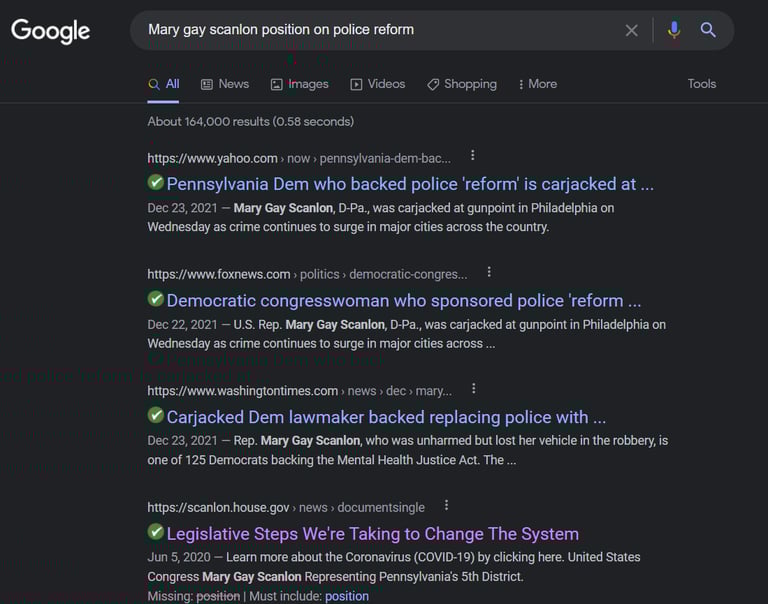Open 'Pennsylvania Dem who backed police reform' result
Viewport: 768px width, 604px height.
pos(410,184)
